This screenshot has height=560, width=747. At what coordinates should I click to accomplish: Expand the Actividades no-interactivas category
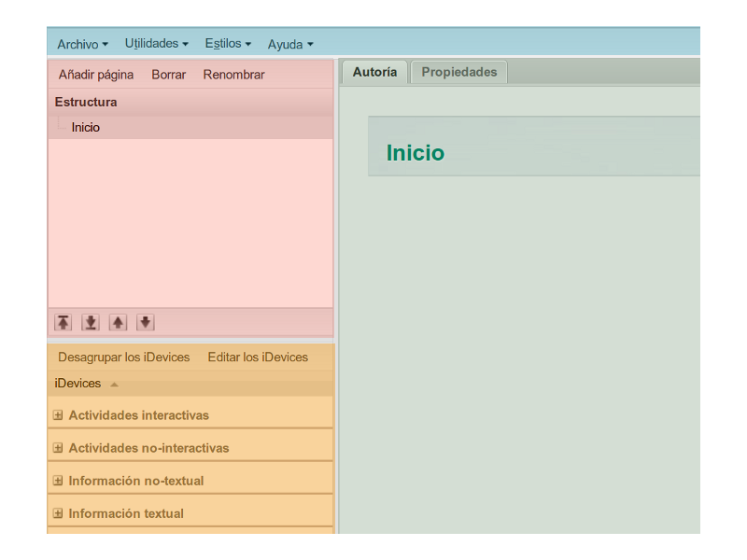pyautogui.click(x=59, y=447)
